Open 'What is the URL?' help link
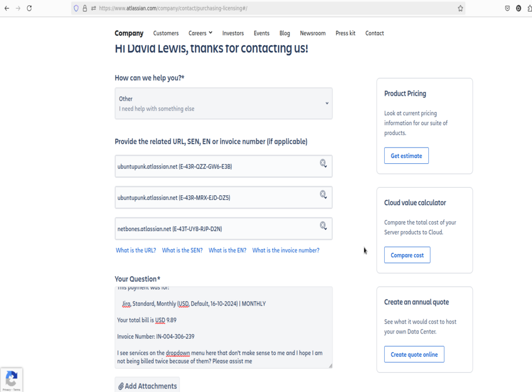Image resolution: width=532 pixels, height=392 pixels. tap(136, 250)
